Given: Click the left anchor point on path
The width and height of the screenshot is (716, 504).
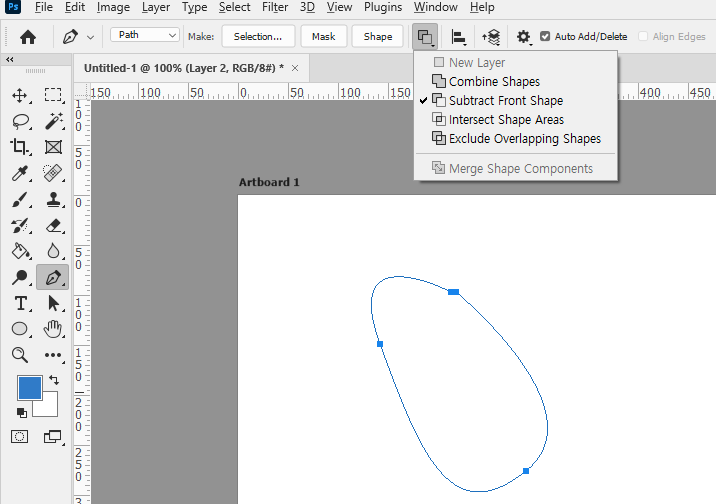Looking at the screenshot, I should point(380,344).
